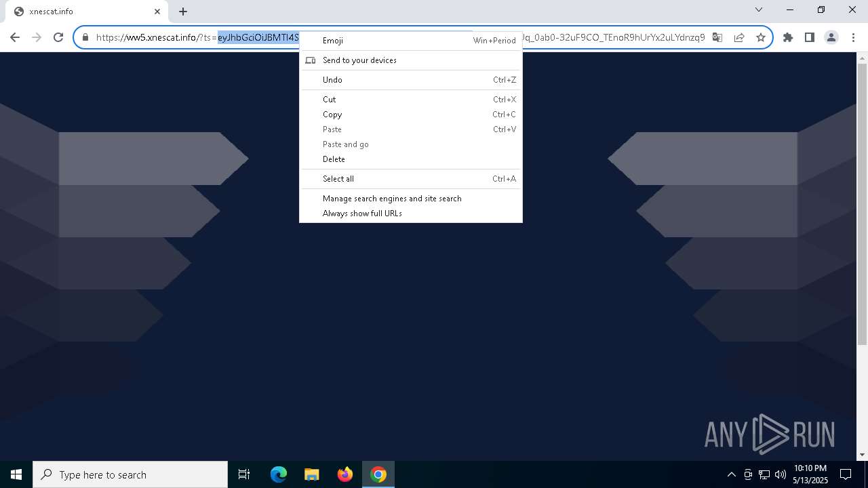868x488 pixels.
Task: Open Manage search engines and site search
Action: (410, 199)
